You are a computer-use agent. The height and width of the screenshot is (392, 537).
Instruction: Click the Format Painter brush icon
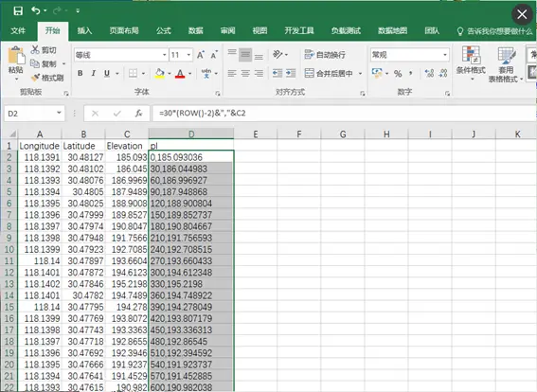pos(36,78)
